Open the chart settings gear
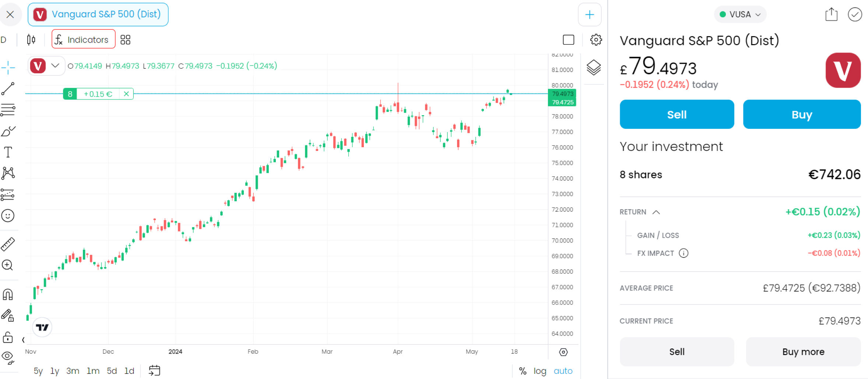Screen dimensions: 868x379 click(x=596, y=40)
